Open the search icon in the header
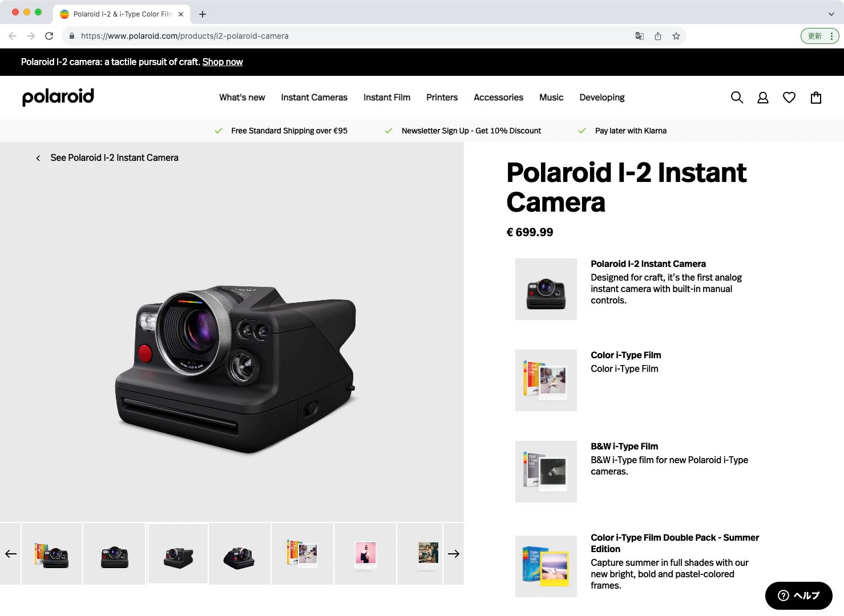Image resolution: width=844 pixels, height=616 pixels. point(737,97)
